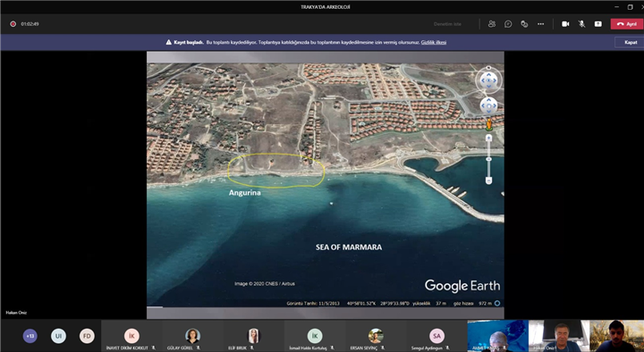Click the SEA OF MARMARA label
Image resolution: width=644 pixels, height=352 pixels.
click(349, 247)
